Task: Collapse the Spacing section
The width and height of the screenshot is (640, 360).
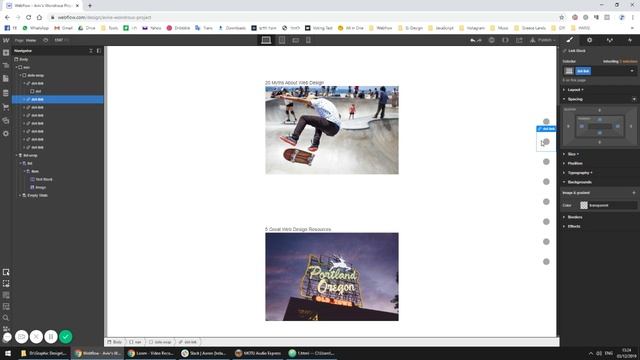Action: tap(575, 99)
